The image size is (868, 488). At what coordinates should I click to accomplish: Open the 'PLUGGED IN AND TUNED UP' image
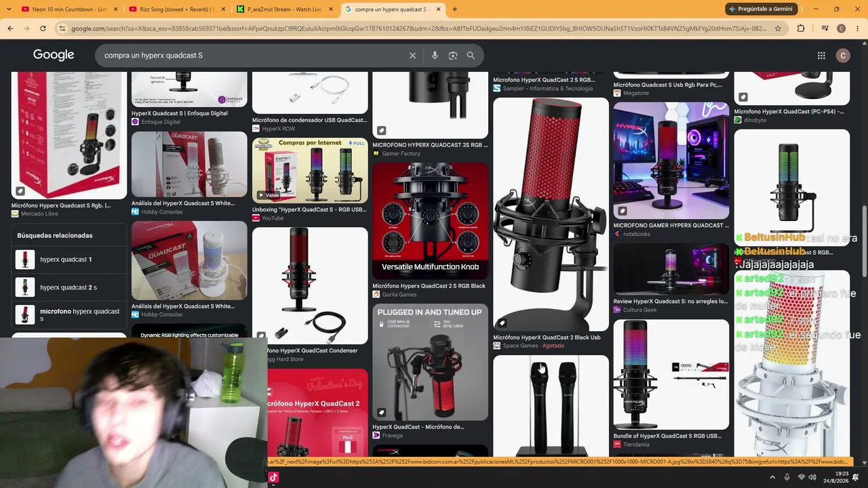(x=430, y=362)
